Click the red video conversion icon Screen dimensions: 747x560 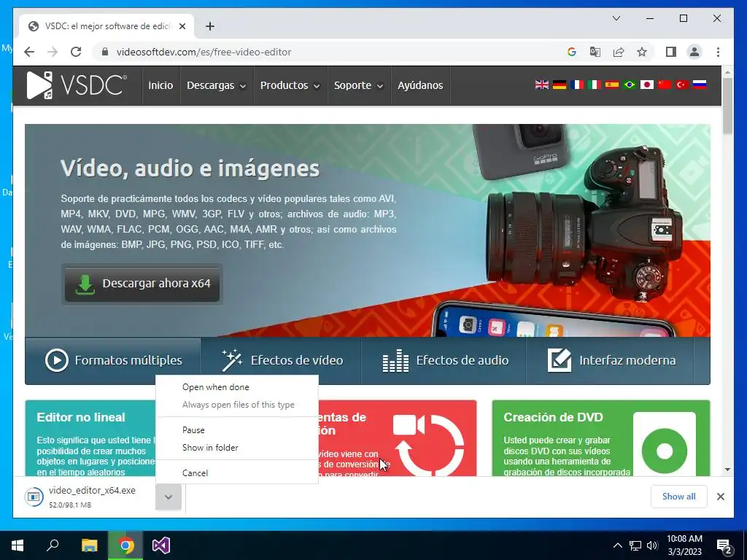(427, 445)
